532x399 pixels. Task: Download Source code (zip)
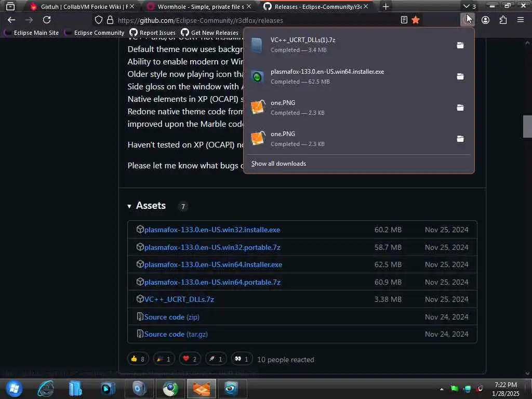coord(171,317)
